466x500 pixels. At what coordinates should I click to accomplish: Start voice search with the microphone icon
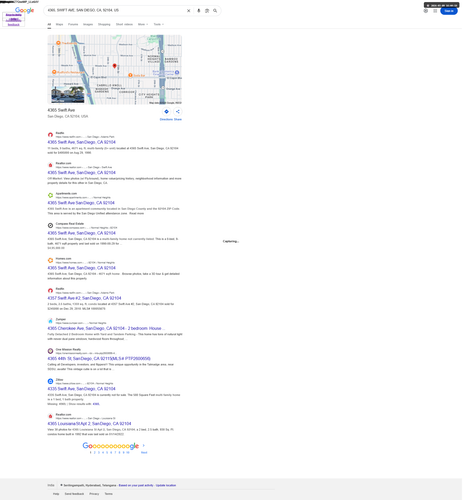pyautogui.click(x=199, y=11)
